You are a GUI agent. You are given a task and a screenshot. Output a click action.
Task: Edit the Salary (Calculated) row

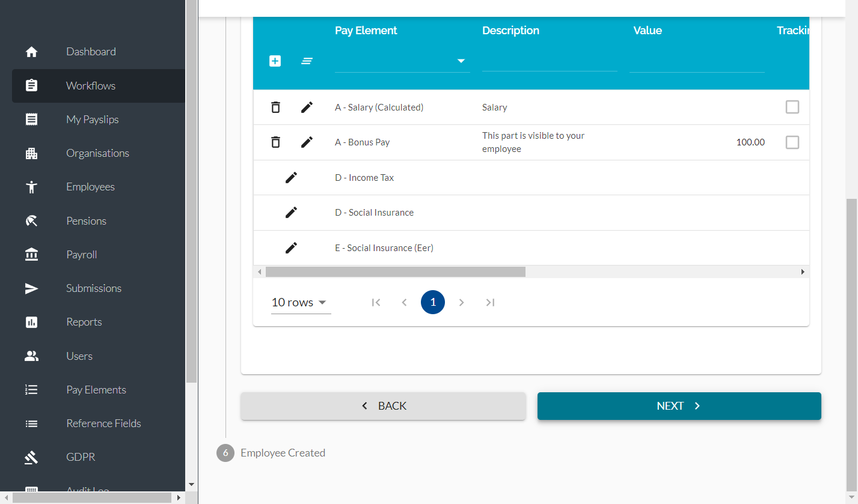click(307, 107)
